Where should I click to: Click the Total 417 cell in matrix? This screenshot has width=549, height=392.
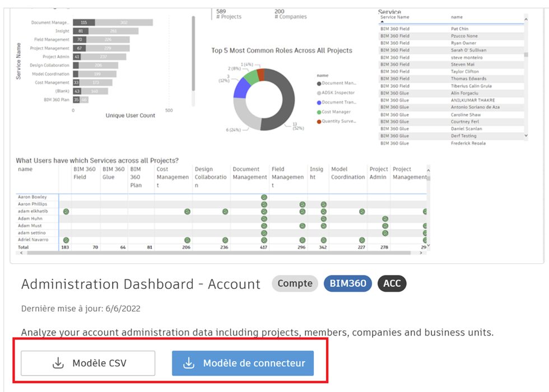[x=263, y=247]
